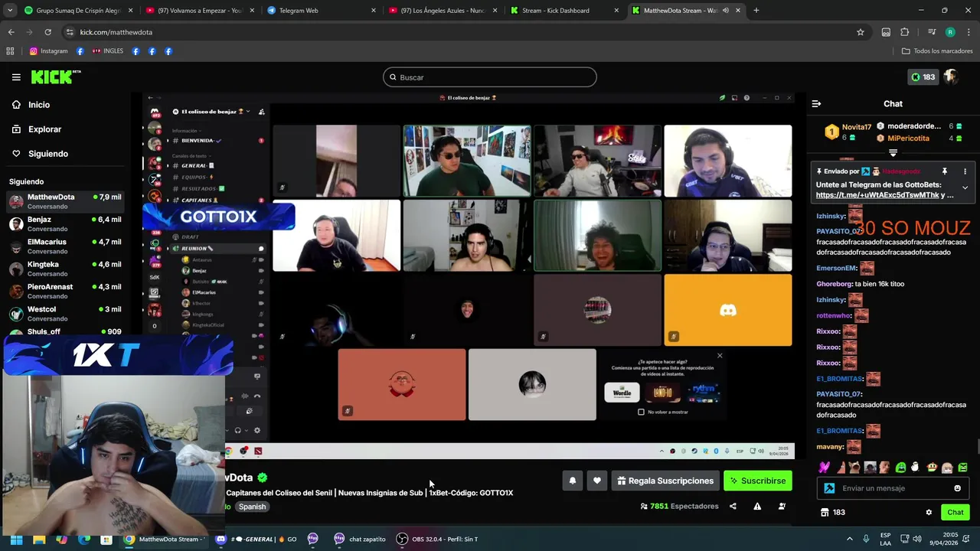Show hidden system tray icons chevron
This screenshot has height=551, width=980.
[x=850, y=539]
